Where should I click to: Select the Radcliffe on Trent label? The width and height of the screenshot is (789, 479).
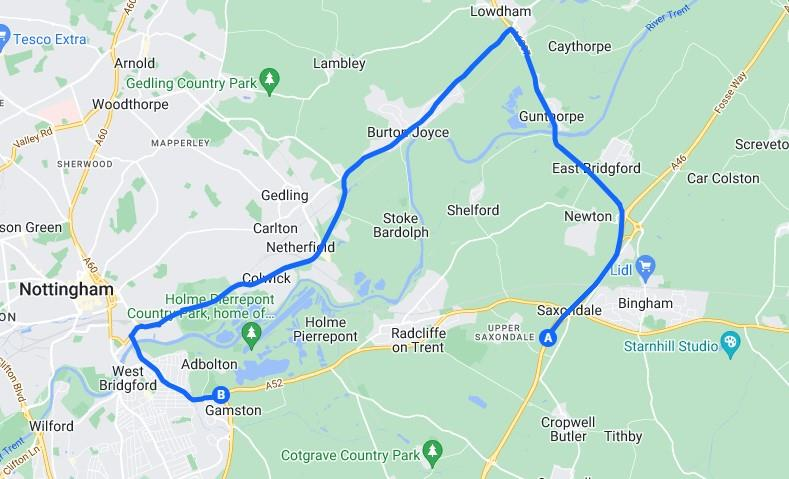(x=418, y=340)
